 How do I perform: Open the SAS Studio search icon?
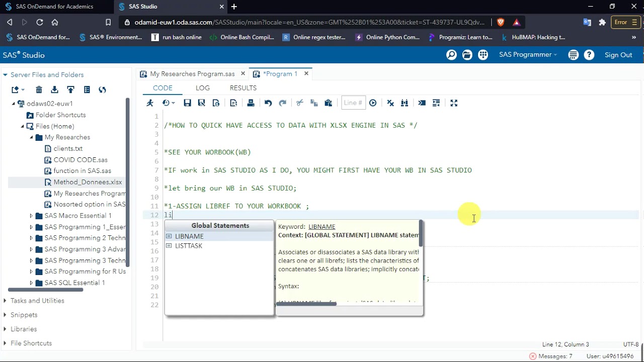click(451, 55)
